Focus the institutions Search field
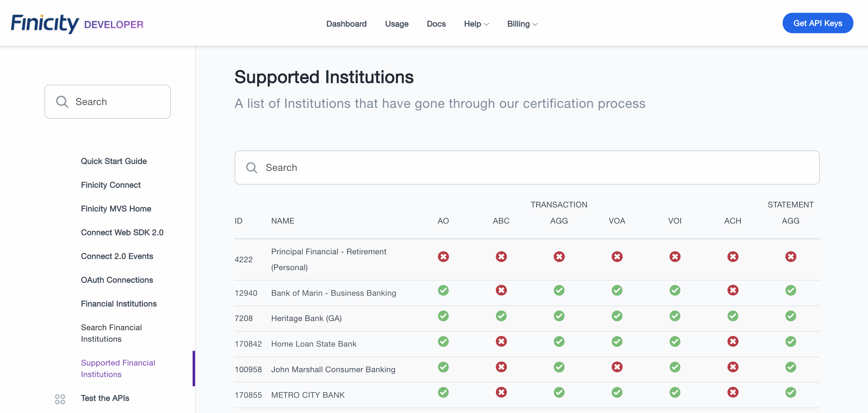The image size is (868, 413). point(527,168)
